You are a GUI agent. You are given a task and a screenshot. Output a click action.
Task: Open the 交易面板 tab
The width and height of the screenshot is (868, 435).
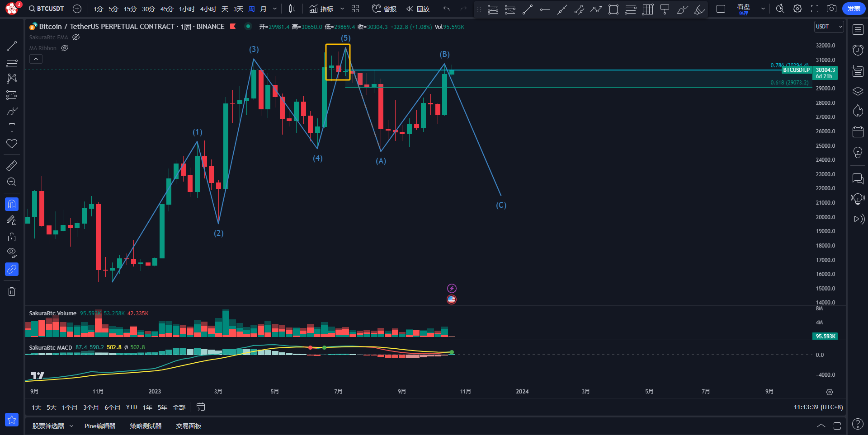[x=189, y=426]
